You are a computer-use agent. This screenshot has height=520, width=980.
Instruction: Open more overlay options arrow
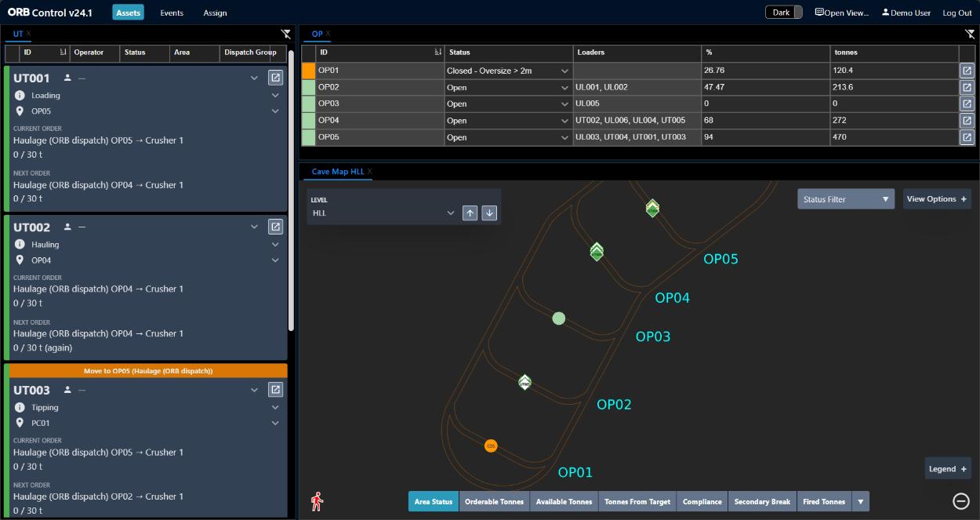coord(860,501)
